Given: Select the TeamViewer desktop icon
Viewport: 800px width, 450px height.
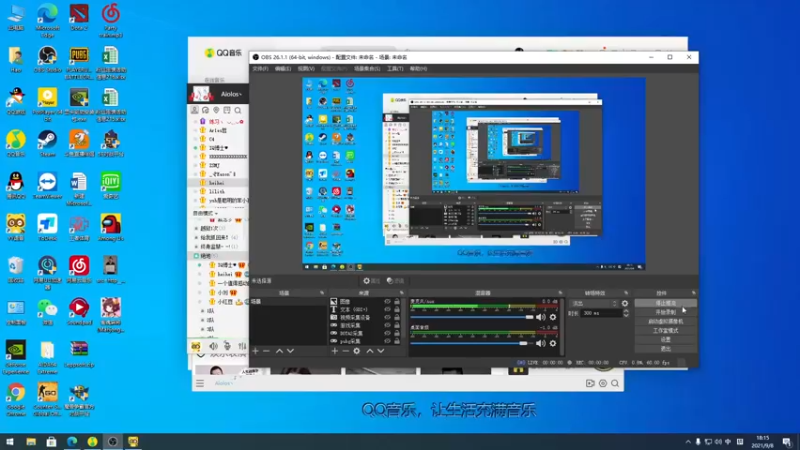Looking at the screenshot, I should coord(47,186).
